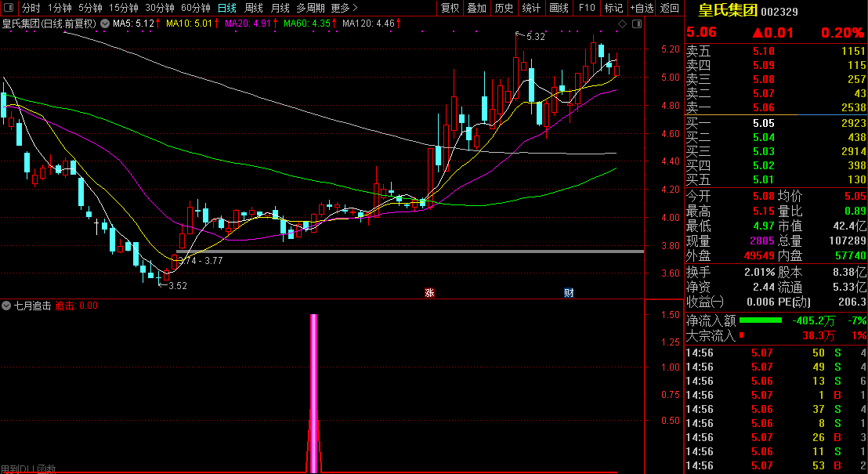Open the 画线 drawing tools
This screenshot has height=474, width=868.
pyautogui.click(x=559, y=8)
